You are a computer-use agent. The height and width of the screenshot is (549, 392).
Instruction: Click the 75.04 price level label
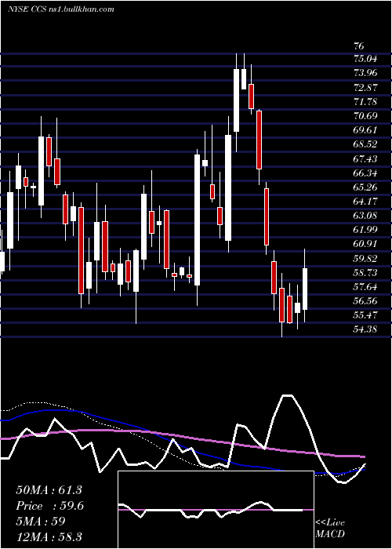coord(366,59)
